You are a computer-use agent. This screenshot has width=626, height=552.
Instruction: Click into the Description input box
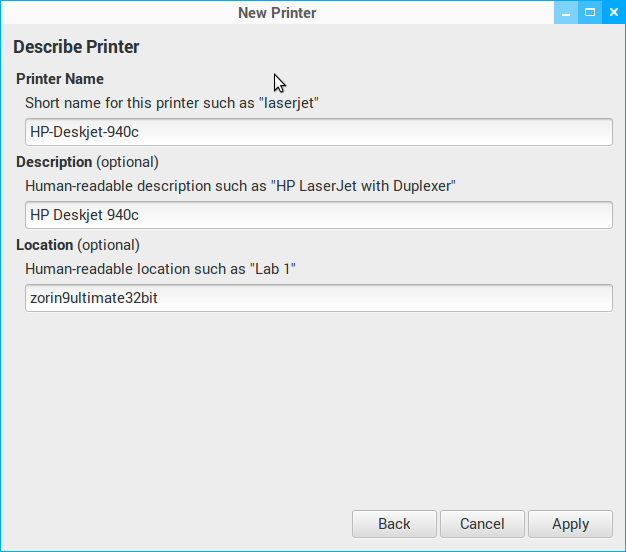(x=318, y=215)
